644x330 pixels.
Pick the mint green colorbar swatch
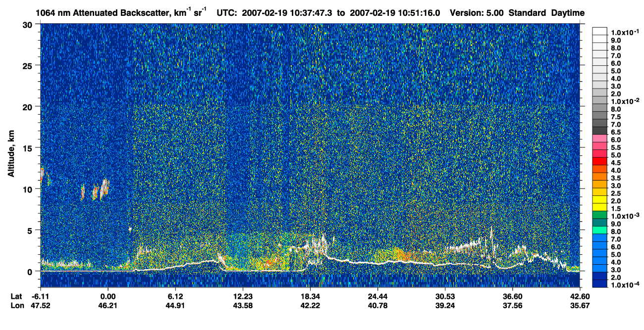point(599,230)
